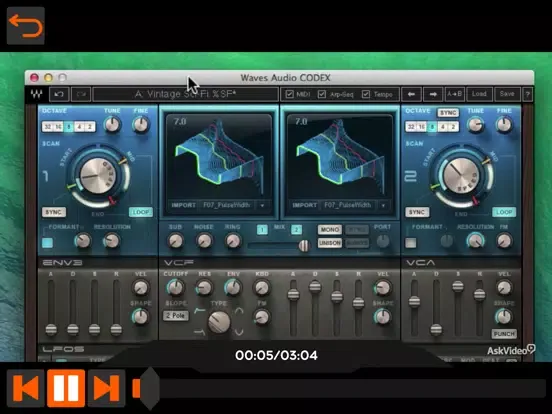
Task: Toggle oscillator 2 LOOP button
Action: (x=504, y=212)
